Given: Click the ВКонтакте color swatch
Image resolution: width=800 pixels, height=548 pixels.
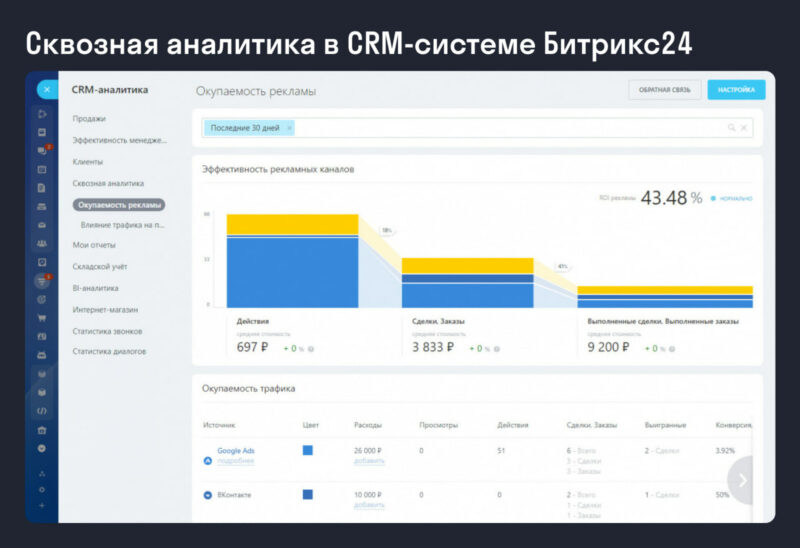Looking at the screenshot, I should pyautogui.click(x=308, y=494).
